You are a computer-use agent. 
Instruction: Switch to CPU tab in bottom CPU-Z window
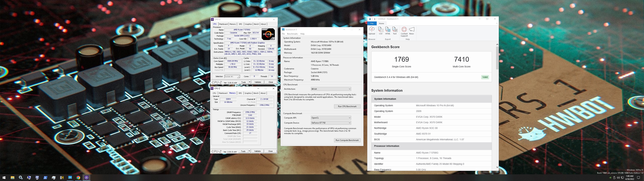click(x=214, y=93)
